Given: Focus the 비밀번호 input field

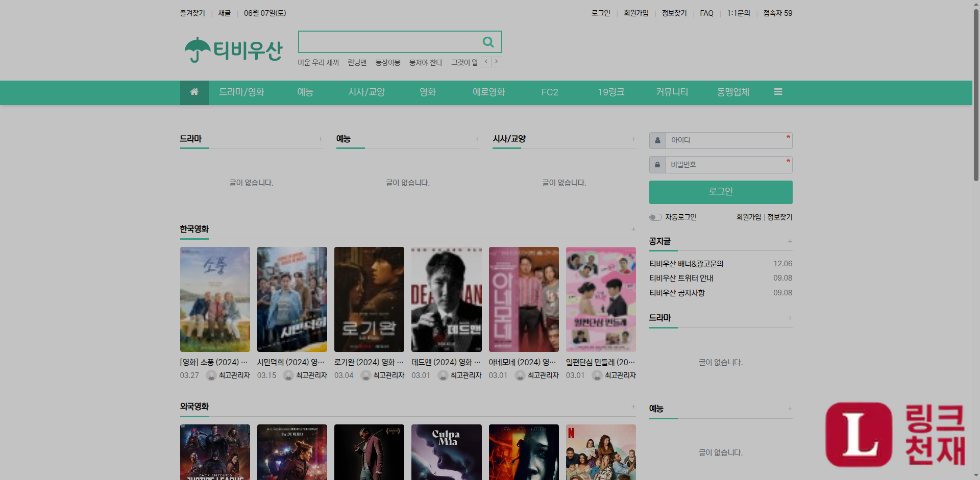Looking at the screenshot, I should 728,165.
